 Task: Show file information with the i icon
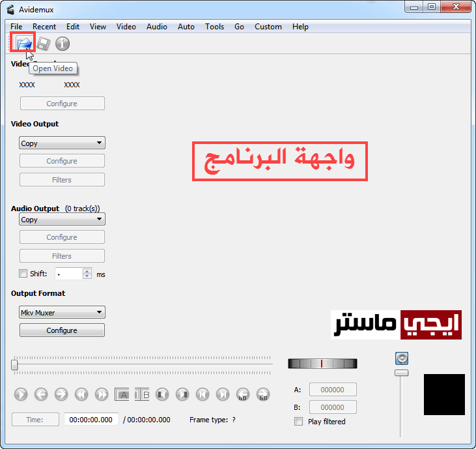click(x=63, y=44)
